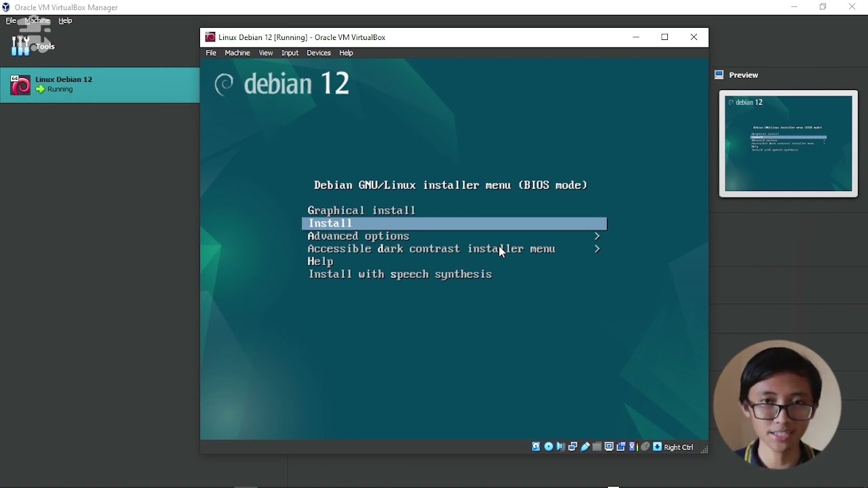Restore down the VirtualBox Manager window
This screenshot has height=488, width=868.
823,7
